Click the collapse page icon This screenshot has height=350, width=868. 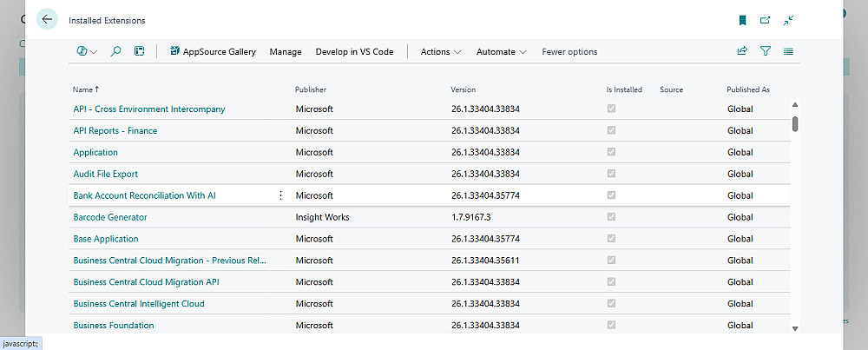(x=788, y=20)
